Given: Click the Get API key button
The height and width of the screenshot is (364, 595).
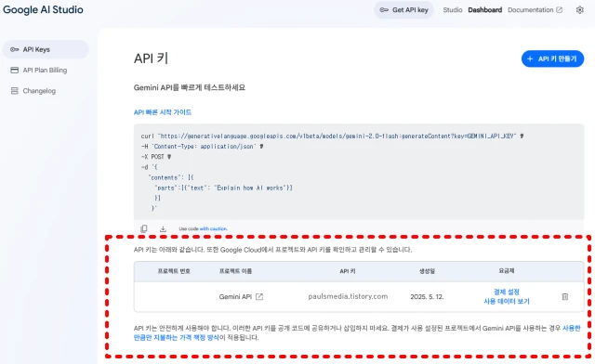Looking at the screenshot, I should tap(403, 10).
